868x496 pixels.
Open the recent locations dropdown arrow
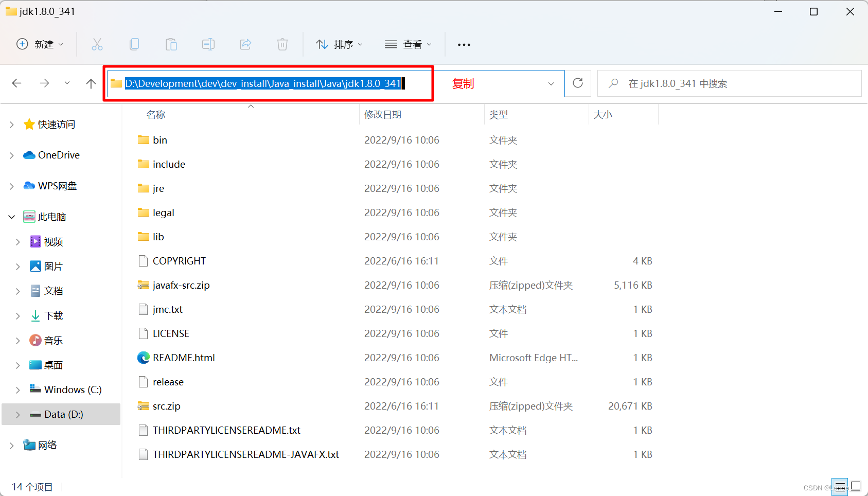click(x=67, y=83)
